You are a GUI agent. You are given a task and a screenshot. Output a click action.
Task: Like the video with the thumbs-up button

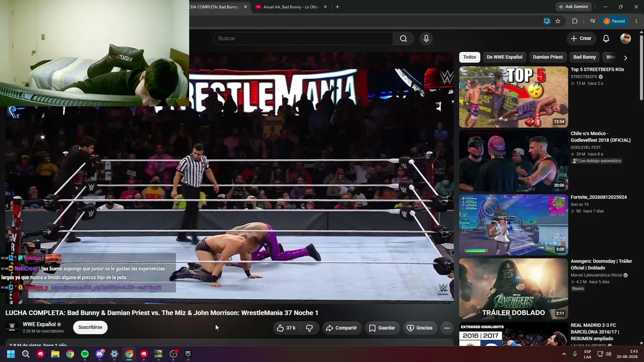[x=286, y=328]
